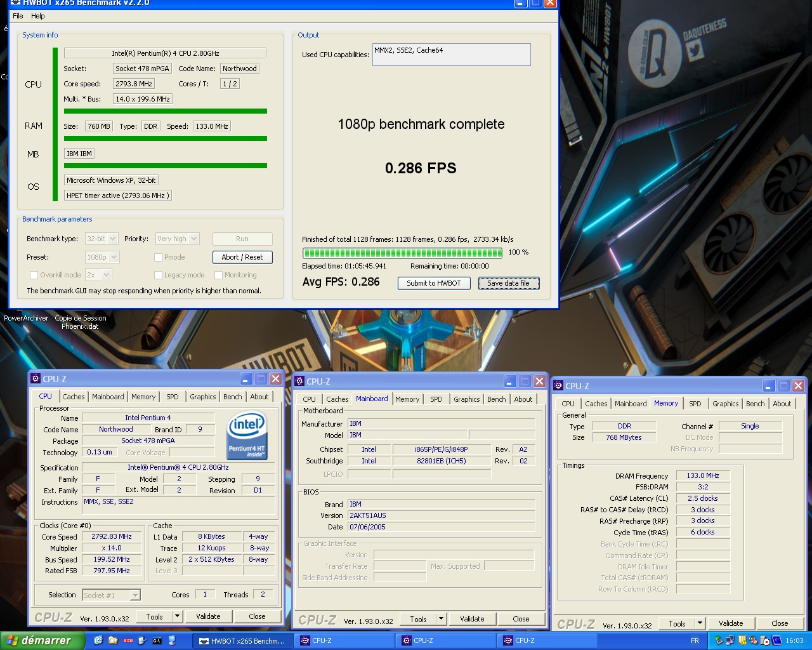Screen dimensions: 812x650
Task: Click the red quick launch icon
Action: pyautogui.click(x=128, y=640)
